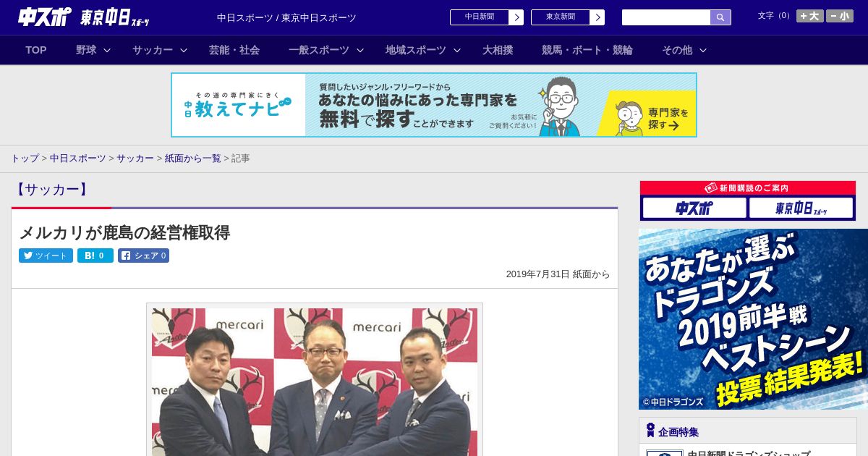Open 東京中日スポーツ subscription guide button
The image size is (868, 456).
pyautogui.click(x=801, y=208)
